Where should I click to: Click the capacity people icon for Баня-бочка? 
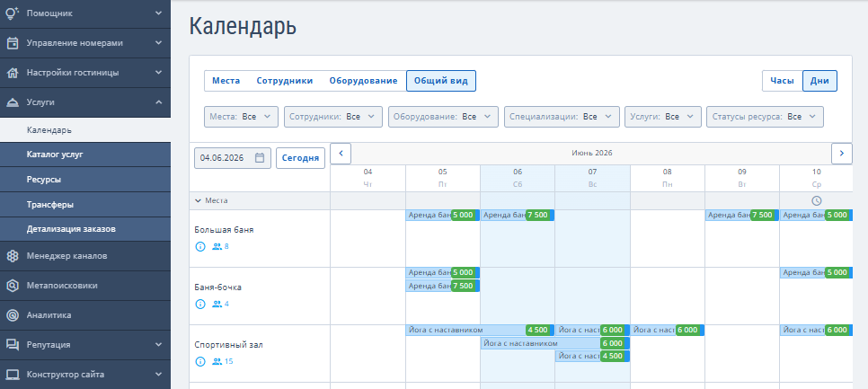click(x=217, y=304)
